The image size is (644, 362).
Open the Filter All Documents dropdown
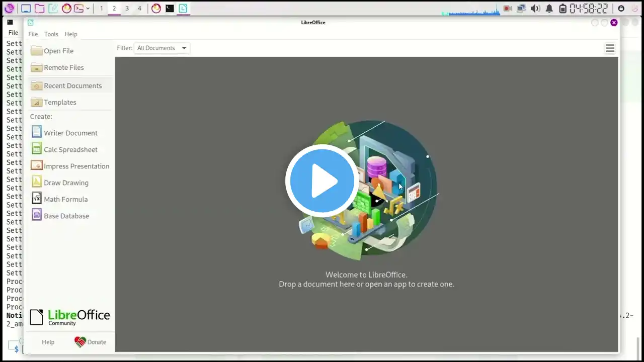[162, 48]
